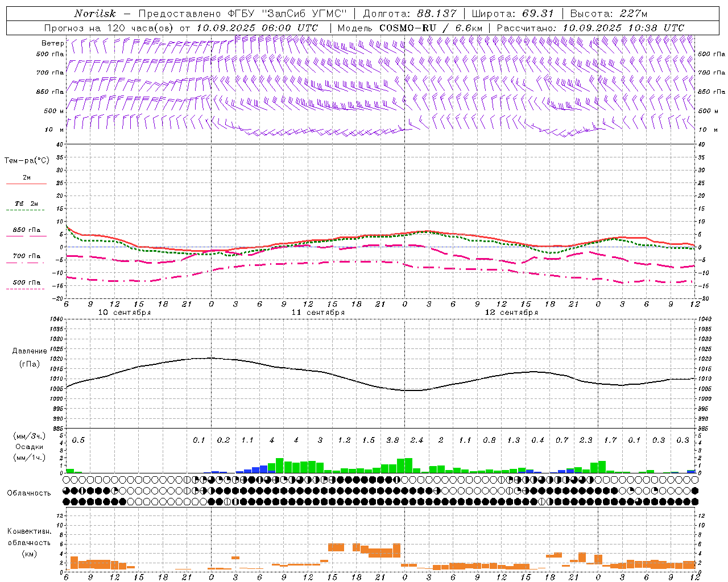Image resolution: width=728 pixels, height=582 pixels.
Task: Click the Norilsk station title
Action: point(95,14)
